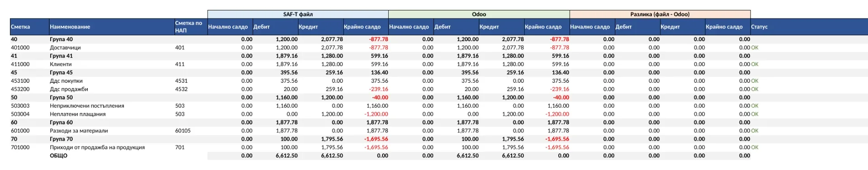
Task: Click OK status in row 701000
Action: [755, 147]
